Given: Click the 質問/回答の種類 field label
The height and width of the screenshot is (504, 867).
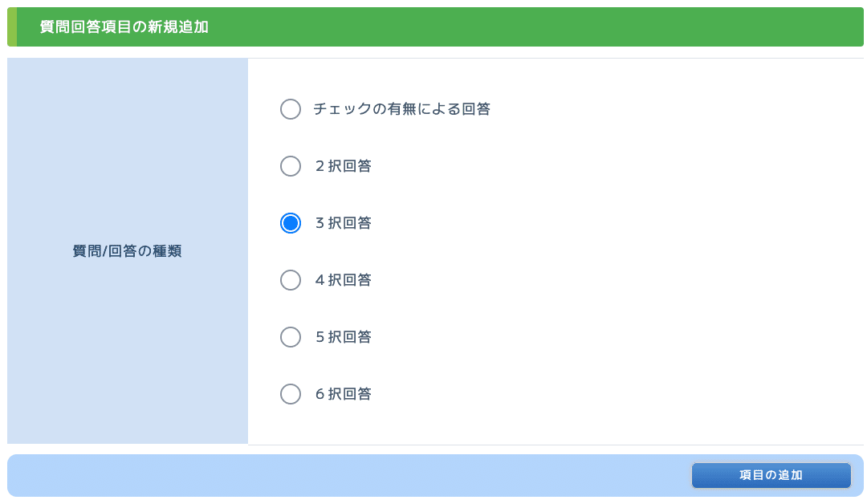Looking at the screenshot, I should tap(127, 251).
